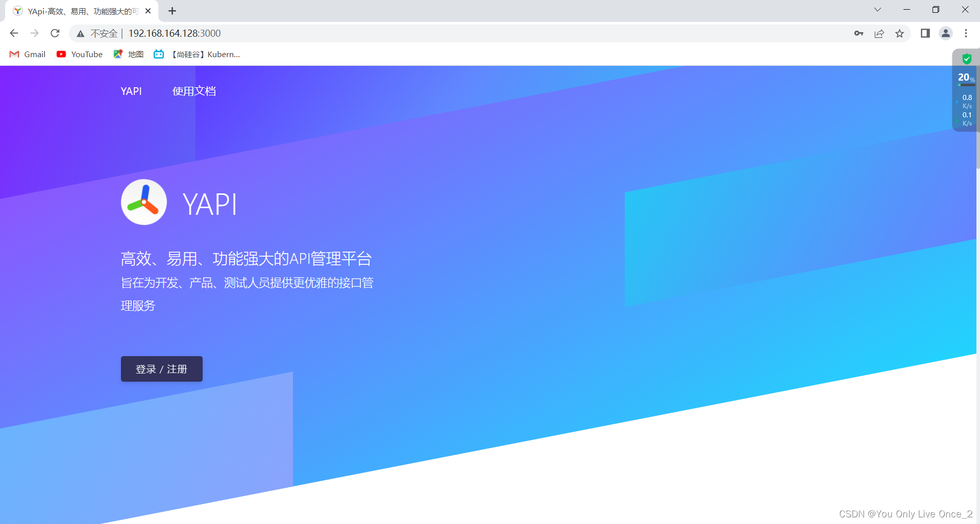Open a new browser tab
The width and height of the screenshot is (980, 524).
pyautogui.click(x=173, y=11)
